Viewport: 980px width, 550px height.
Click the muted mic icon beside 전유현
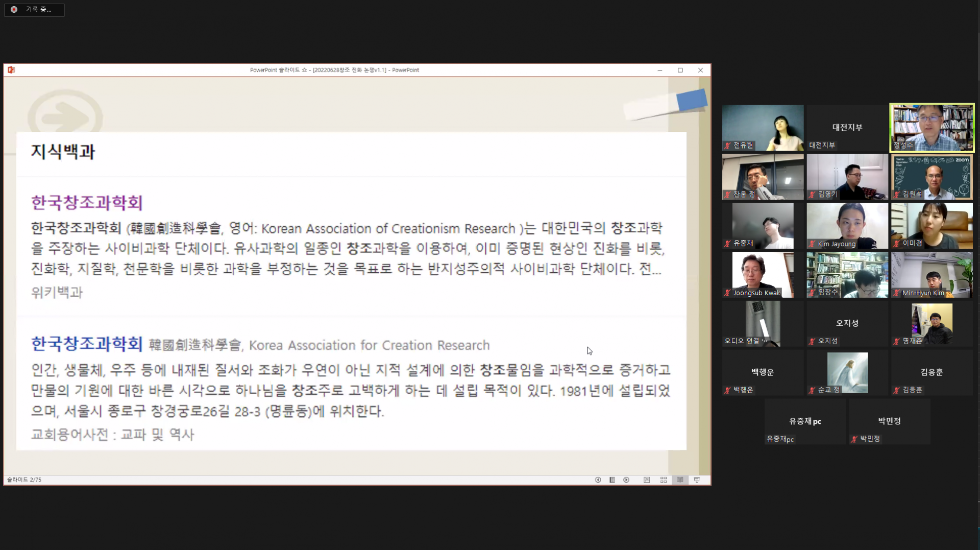click(728, 146)
